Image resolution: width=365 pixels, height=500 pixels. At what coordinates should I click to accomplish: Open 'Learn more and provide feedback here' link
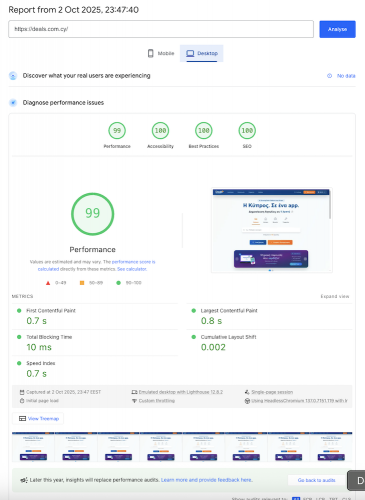click(x=207, y=480)
